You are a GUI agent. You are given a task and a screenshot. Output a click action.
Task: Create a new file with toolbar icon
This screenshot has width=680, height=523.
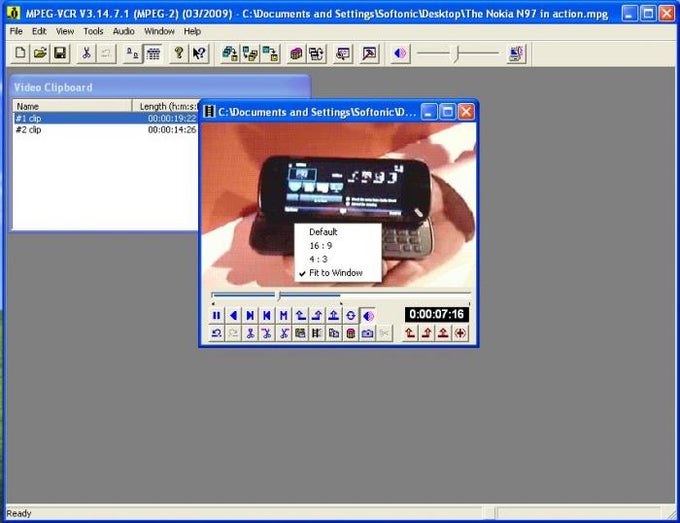20,54
